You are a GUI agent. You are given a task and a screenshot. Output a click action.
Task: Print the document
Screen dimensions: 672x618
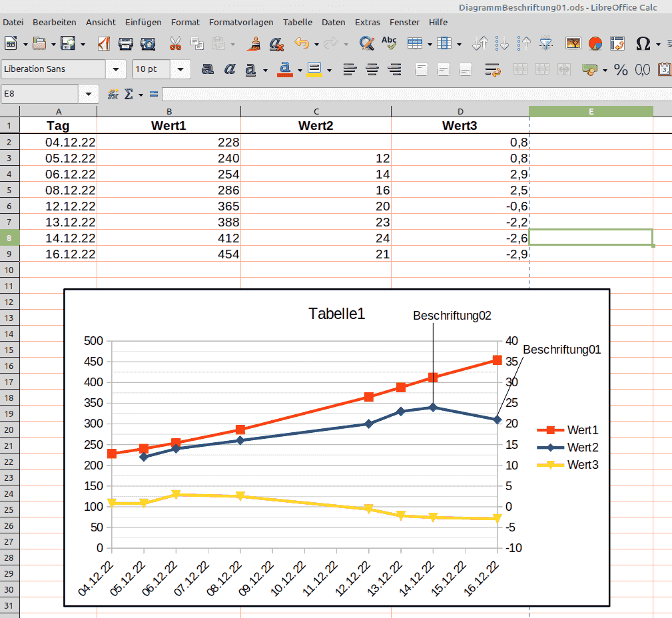point(126,43)
